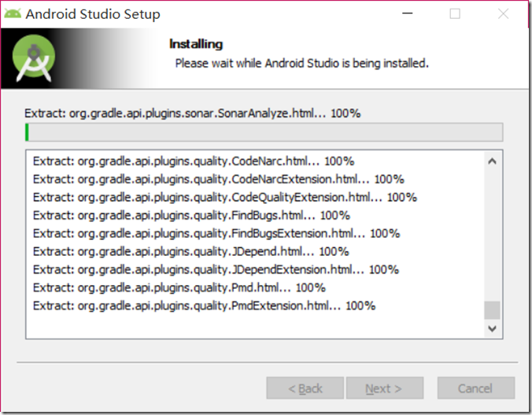Minimize the Android Studio Setup window
The width and height of the screenshot is (532, 415).
point(408,14)
